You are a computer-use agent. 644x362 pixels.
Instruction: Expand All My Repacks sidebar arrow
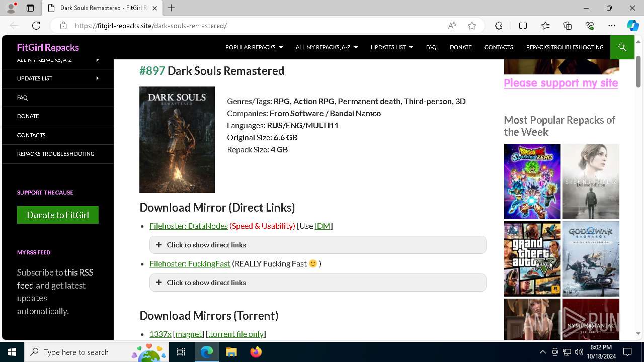(x=97, y=60)
